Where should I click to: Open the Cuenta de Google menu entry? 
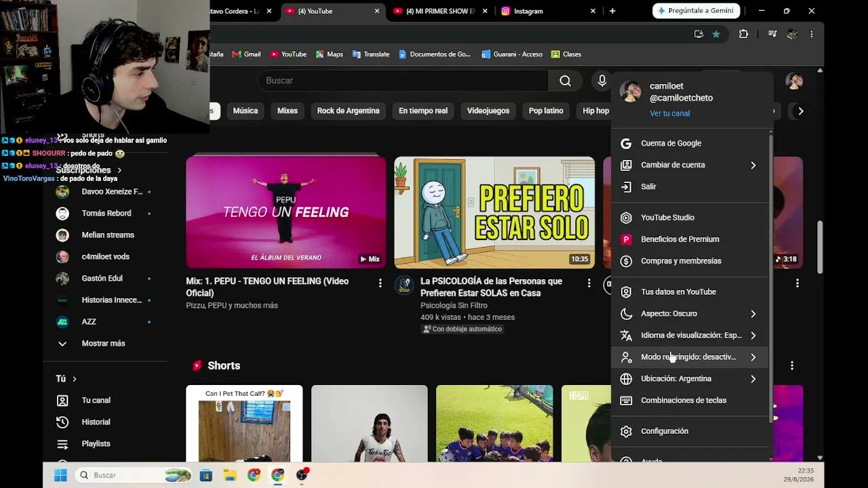click(690, 143)
